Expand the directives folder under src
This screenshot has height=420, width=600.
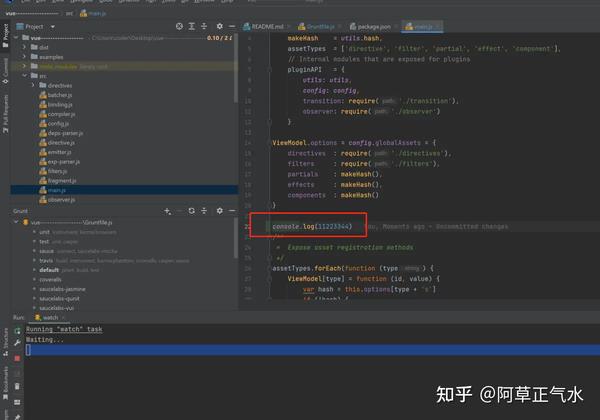point(33,85)
